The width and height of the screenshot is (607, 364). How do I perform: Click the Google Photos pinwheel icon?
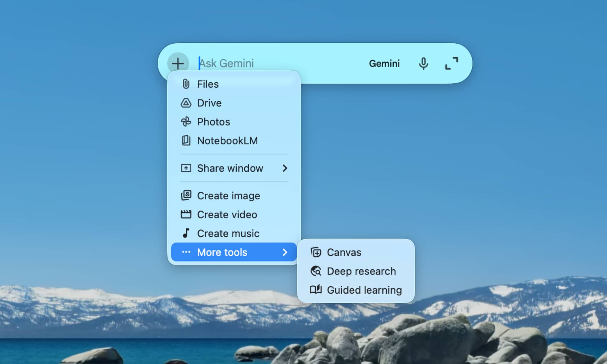(186, 122)
